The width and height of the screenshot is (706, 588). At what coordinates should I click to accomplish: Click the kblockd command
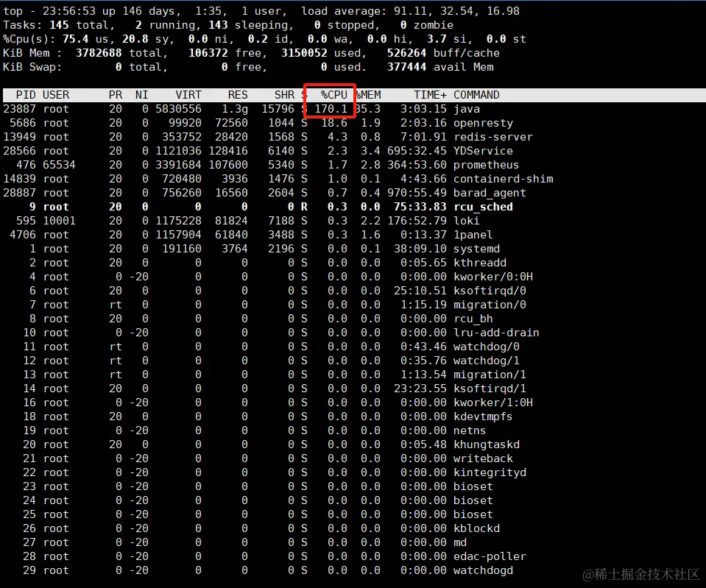point(476,528)
